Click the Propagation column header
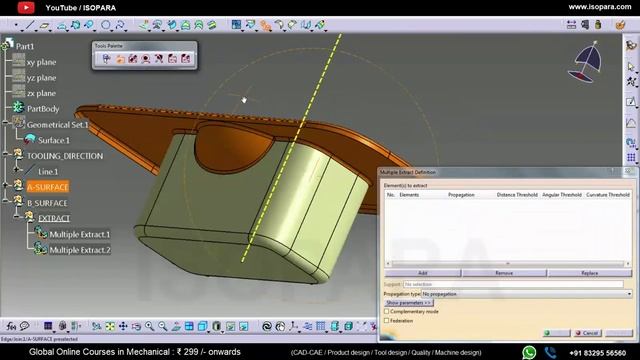 (x=461, y=195)
